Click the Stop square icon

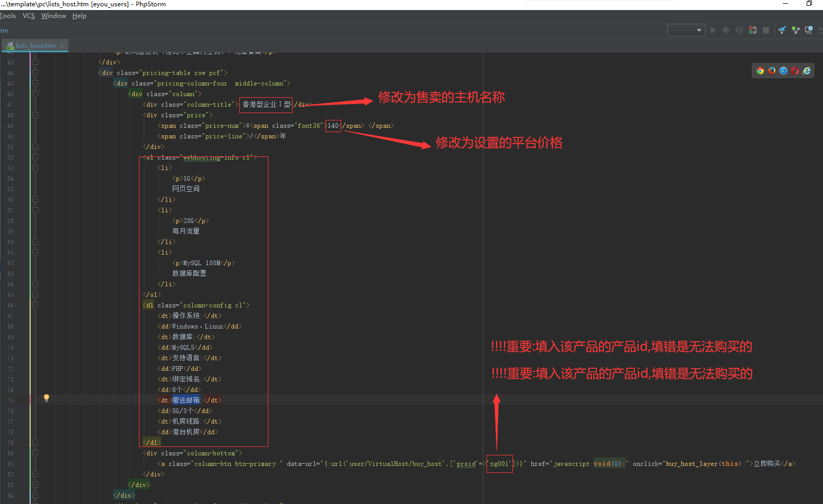766,30
